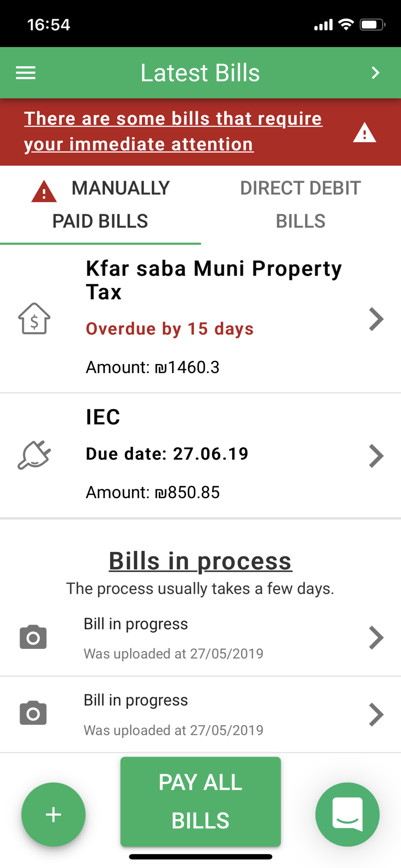The height and width of the screenshot is (868, 401).
Task: Tap the first camera icon
Action: pyautogui.click(x=33, y=637)
